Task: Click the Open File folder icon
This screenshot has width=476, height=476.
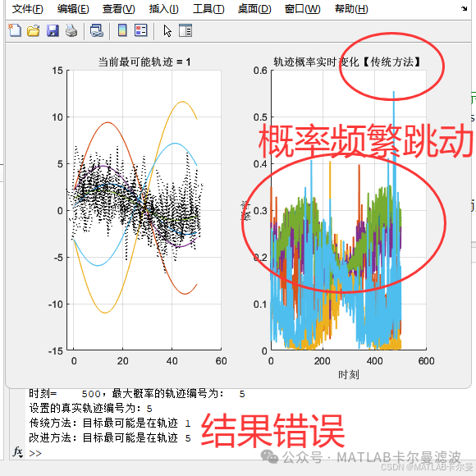Action: (34, 30)
